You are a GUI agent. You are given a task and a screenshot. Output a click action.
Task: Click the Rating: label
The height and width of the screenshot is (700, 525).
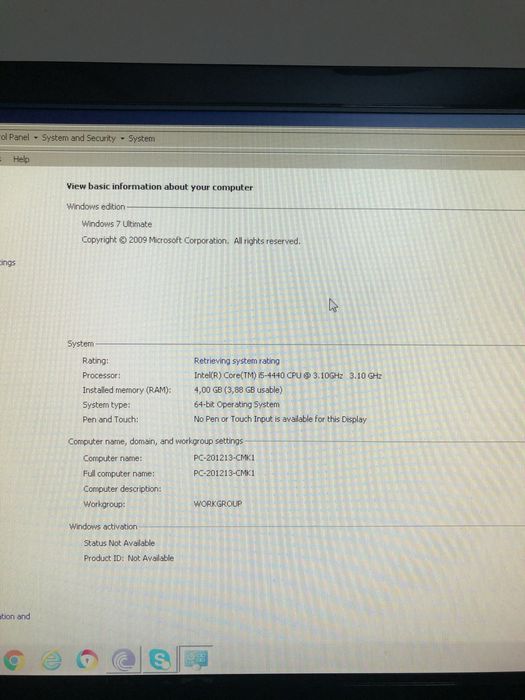[x=95, y=361]
